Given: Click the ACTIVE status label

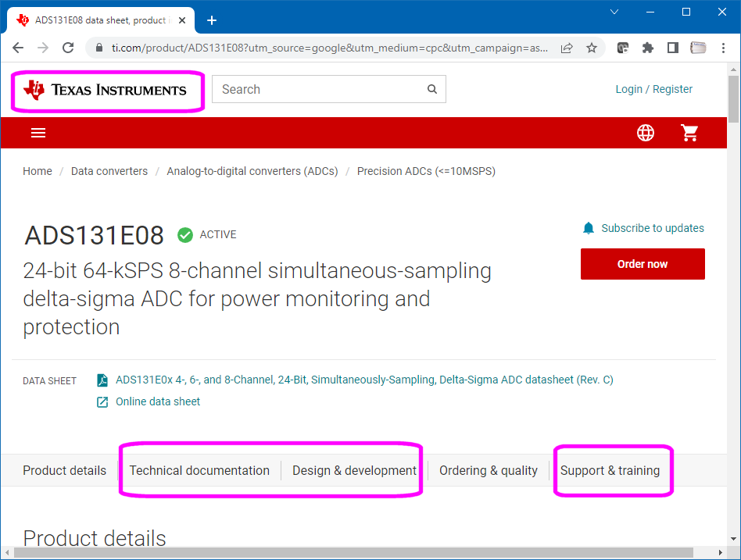Looking at the screenshot, I should point(218,234).
